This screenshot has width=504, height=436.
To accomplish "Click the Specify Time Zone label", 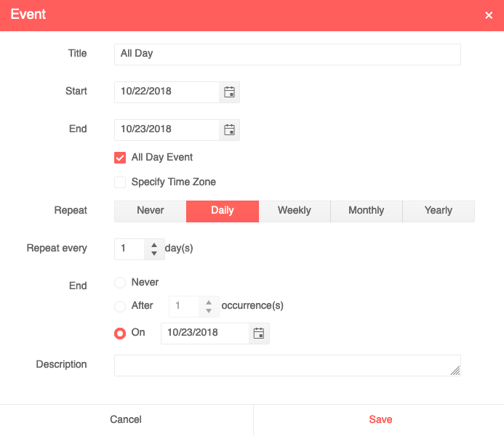I will click(174, 182).
